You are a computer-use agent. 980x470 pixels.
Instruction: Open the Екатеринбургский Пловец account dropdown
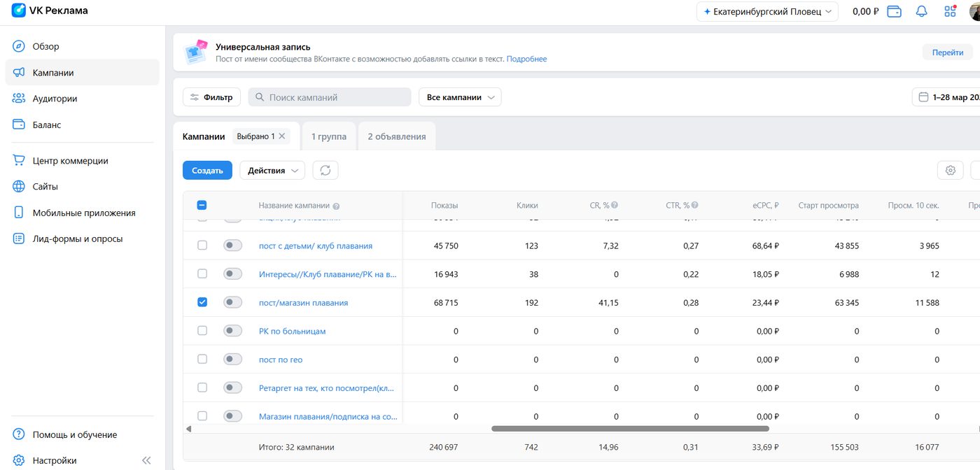(x=767, y=11)
